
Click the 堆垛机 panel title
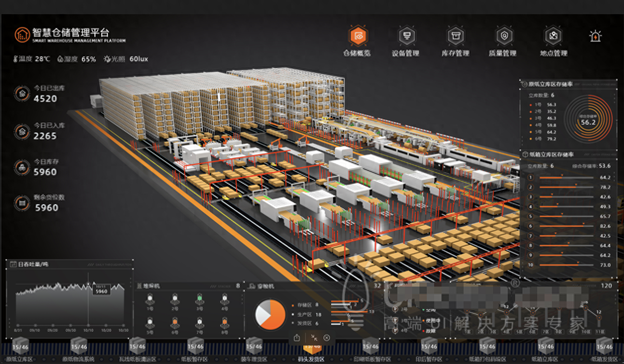(151, 286)
